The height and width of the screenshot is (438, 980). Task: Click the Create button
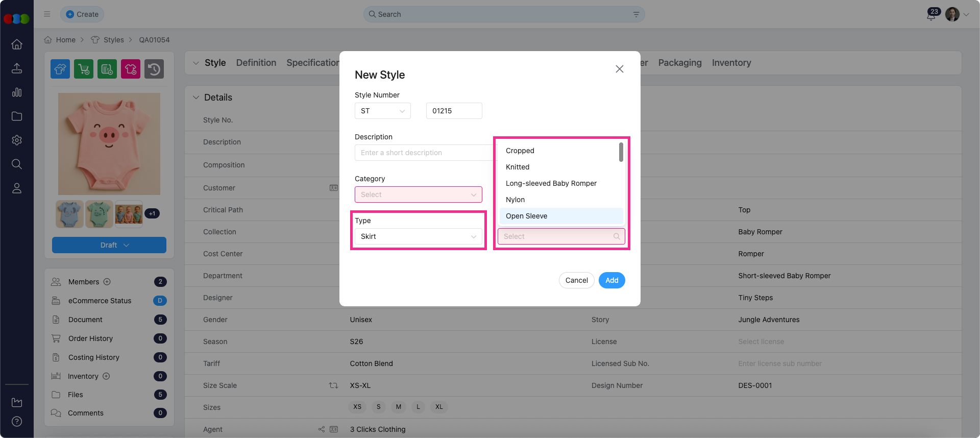click(x=82, y=14)
